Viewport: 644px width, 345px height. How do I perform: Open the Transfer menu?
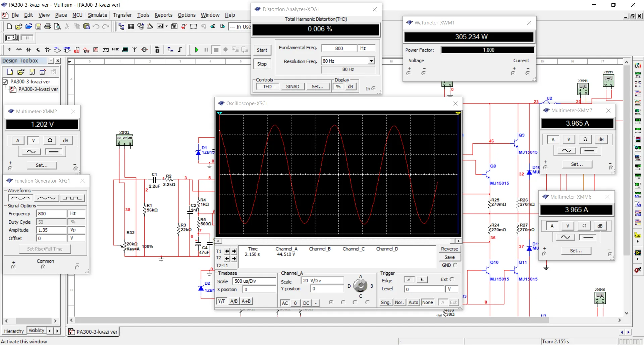(122, 15)
